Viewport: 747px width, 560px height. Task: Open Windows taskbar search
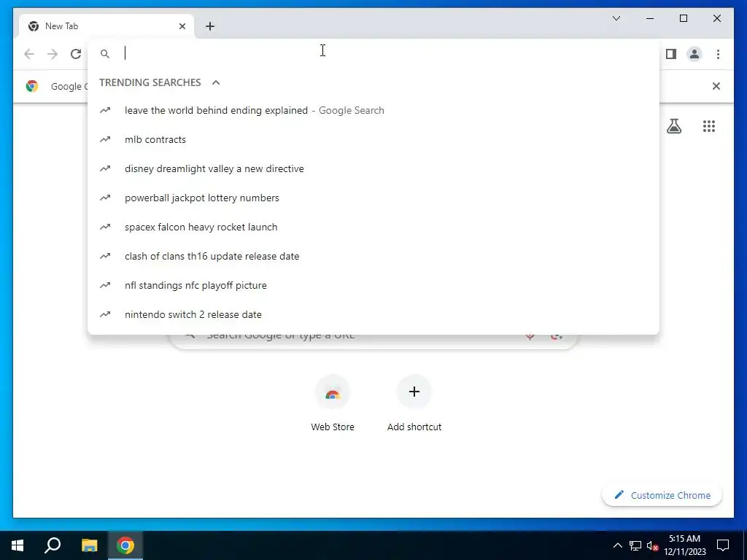click(x=53, y=545)
